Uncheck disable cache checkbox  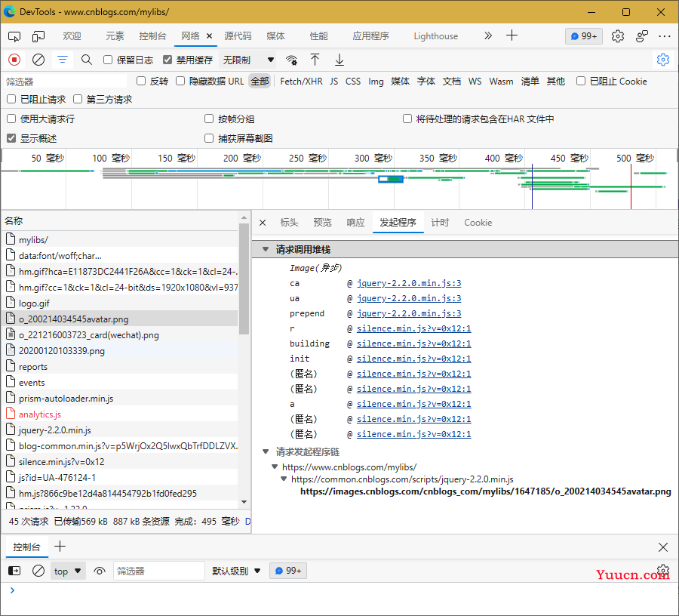[167, 60]
